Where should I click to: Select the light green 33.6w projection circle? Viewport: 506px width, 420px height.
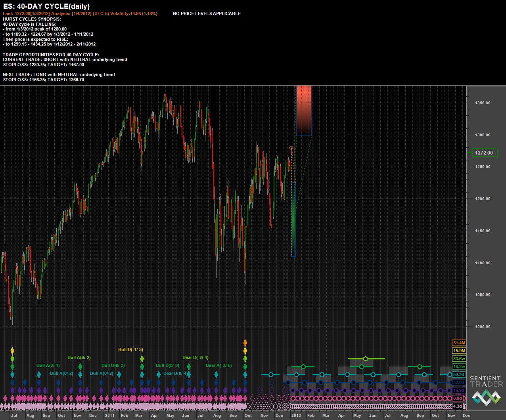366,359
